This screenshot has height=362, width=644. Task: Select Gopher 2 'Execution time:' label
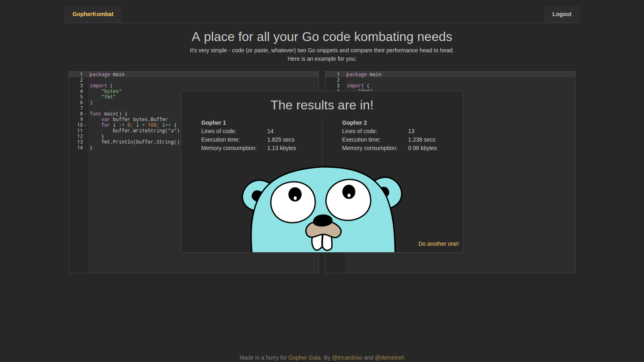pos(361,140)
